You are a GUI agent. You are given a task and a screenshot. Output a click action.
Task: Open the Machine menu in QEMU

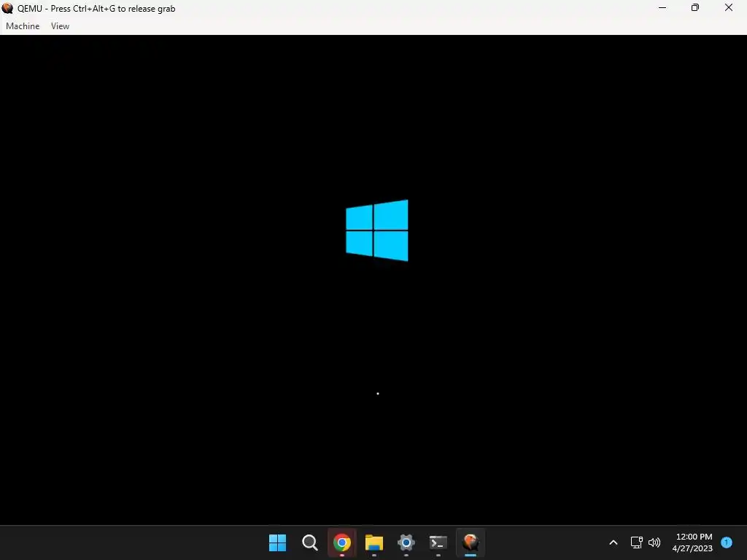[x=23, y=26]
